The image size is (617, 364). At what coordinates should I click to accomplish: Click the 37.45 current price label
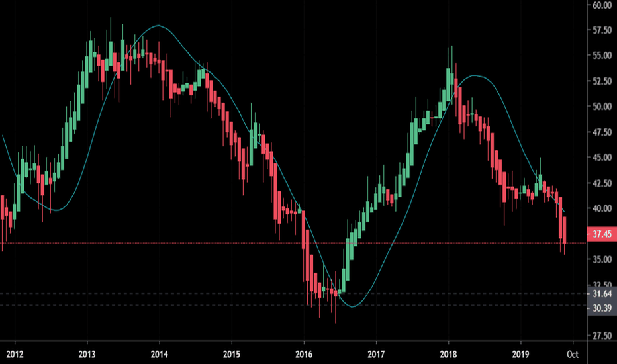click(x=602, y=234)
